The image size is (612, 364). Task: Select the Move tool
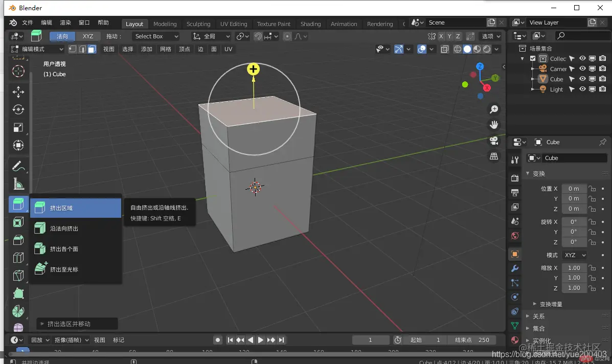pyautogui.click(x=18, y=92)
